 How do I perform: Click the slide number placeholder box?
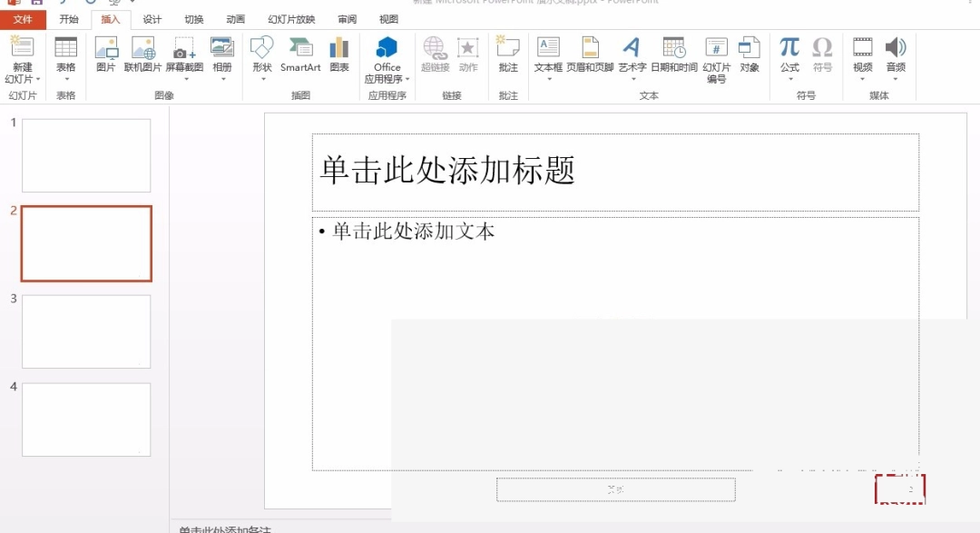click(x=900, y=489)
